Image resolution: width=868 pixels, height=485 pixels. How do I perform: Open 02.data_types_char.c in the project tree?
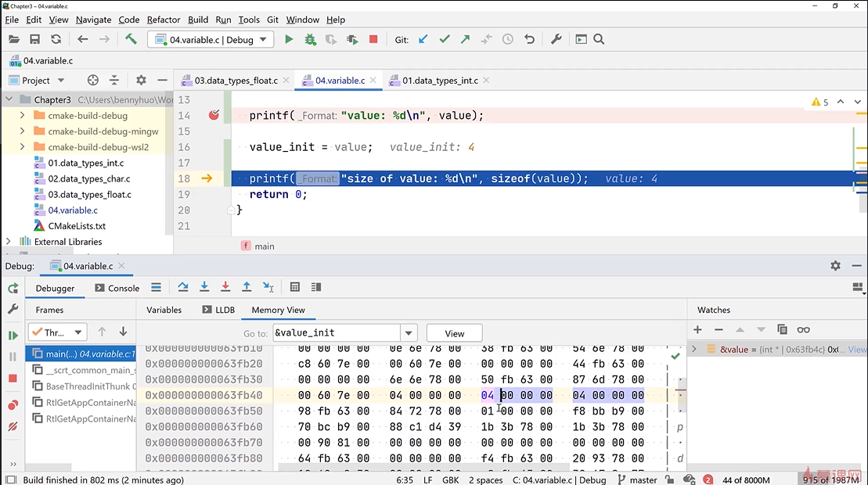(89, 179)
